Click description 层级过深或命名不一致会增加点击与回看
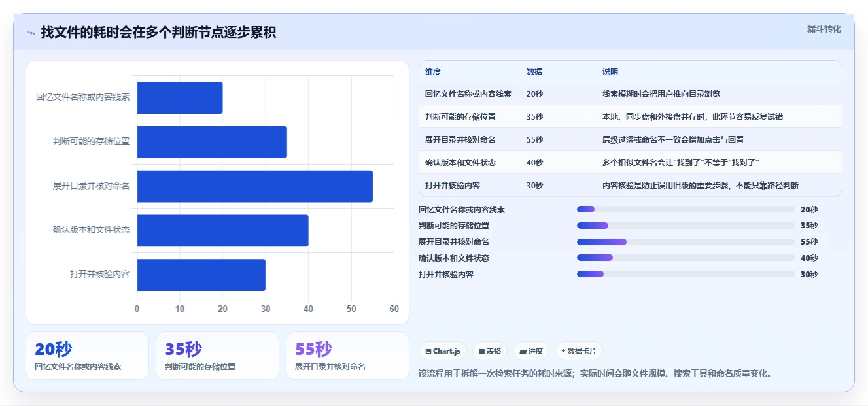868x406 pixels. point(673,140)
